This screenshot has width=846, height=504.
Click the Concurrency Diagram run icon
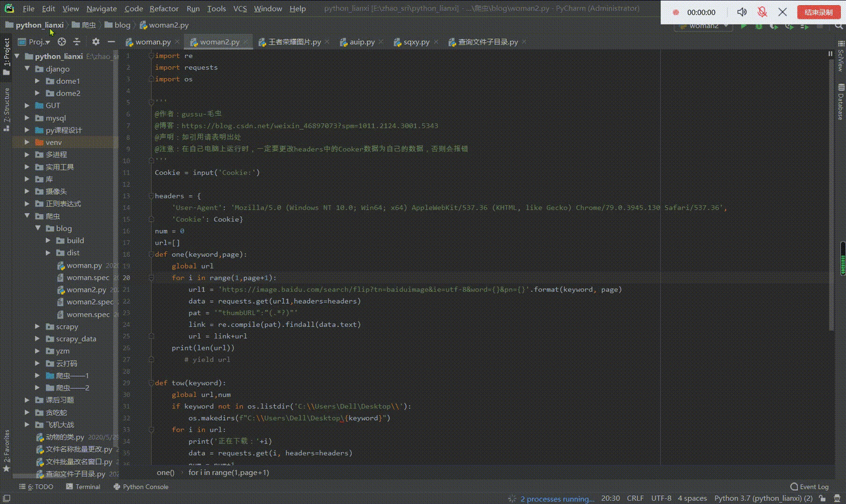[804, 26]
